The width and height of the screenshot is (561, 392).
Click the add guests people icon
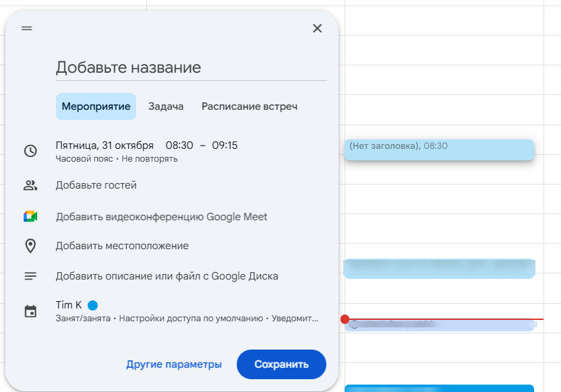coord(31,185)
